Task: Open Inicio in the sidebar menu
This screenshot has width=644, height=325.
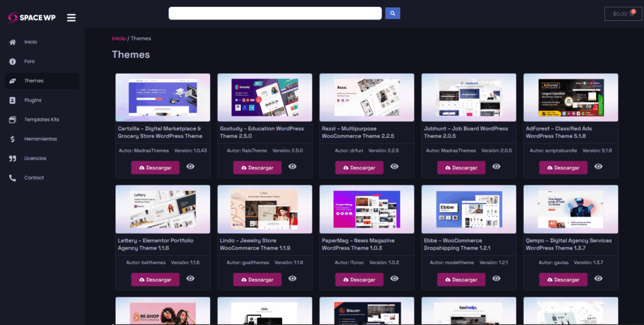Action: [30, 42]
